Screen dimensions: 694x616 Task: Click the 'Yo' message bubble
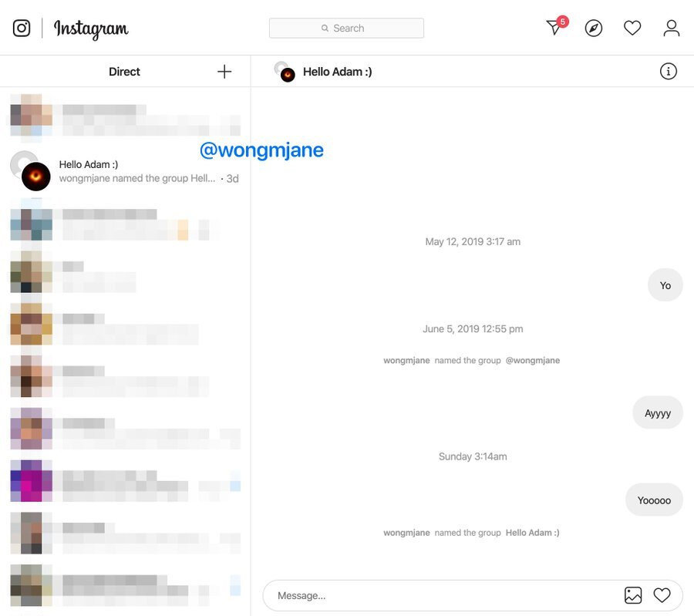665,285
